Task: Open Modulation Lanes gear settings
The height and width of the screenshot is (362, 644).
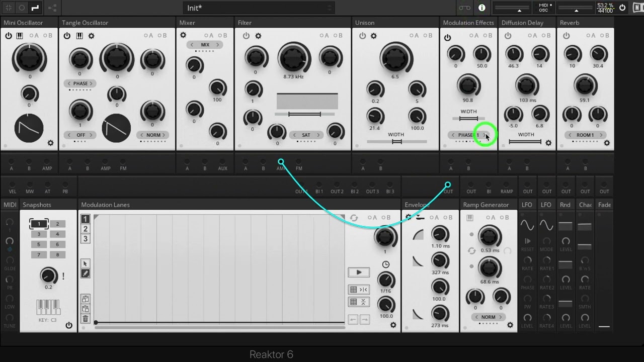Action: [x=393, y=325]
